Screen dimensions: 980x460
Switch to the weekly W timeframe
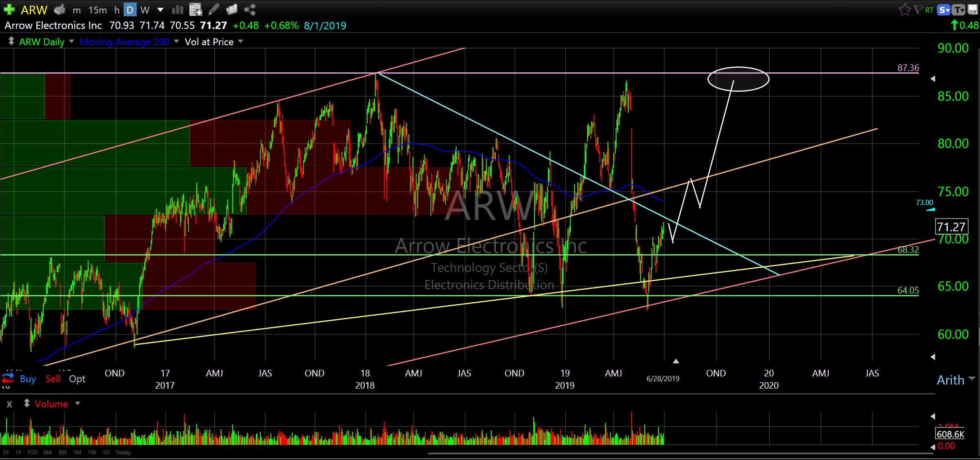click(145, 10)
